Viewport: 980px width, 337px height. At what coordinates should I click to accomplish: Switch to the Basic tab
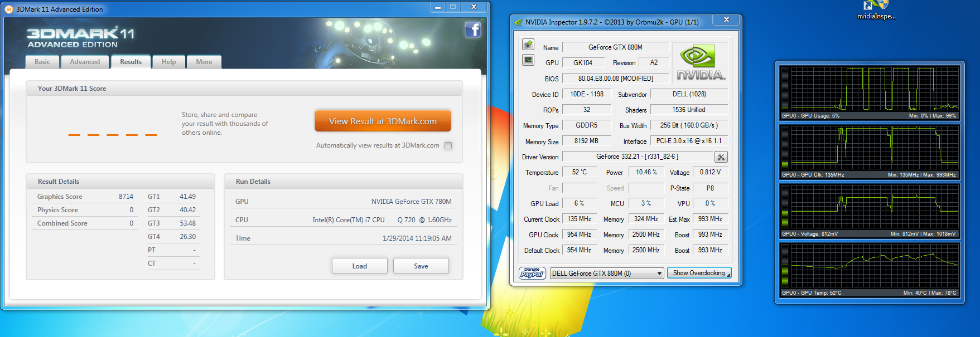(42, 62)
